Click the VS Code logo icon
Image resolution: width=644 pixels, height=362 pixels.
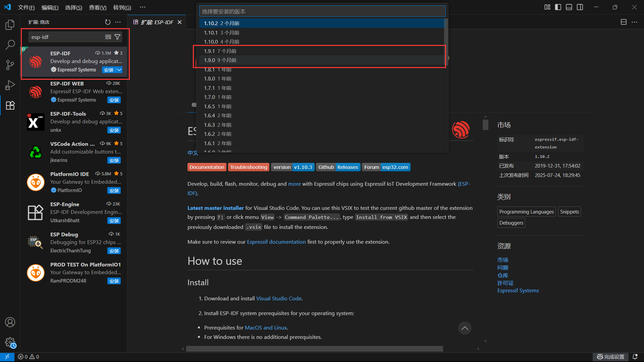coord(7,7)
